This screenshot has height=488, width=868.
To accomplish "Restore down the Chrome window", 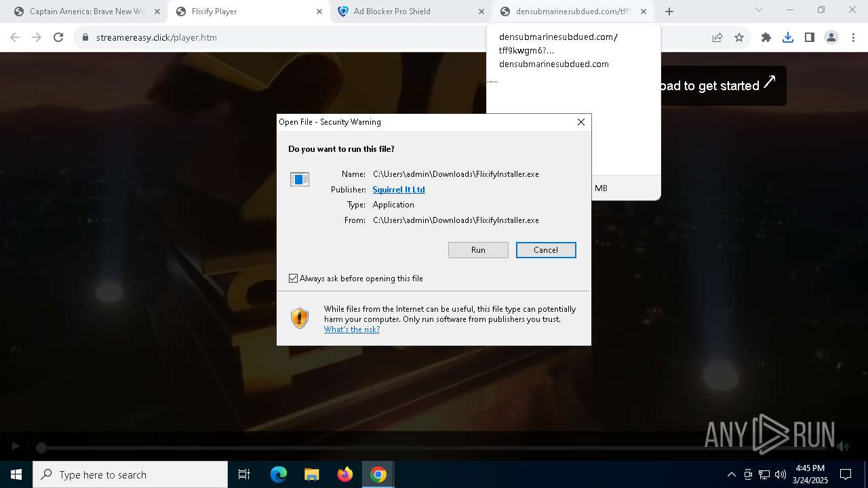I will pyautogui.click(x=821, y=10).
